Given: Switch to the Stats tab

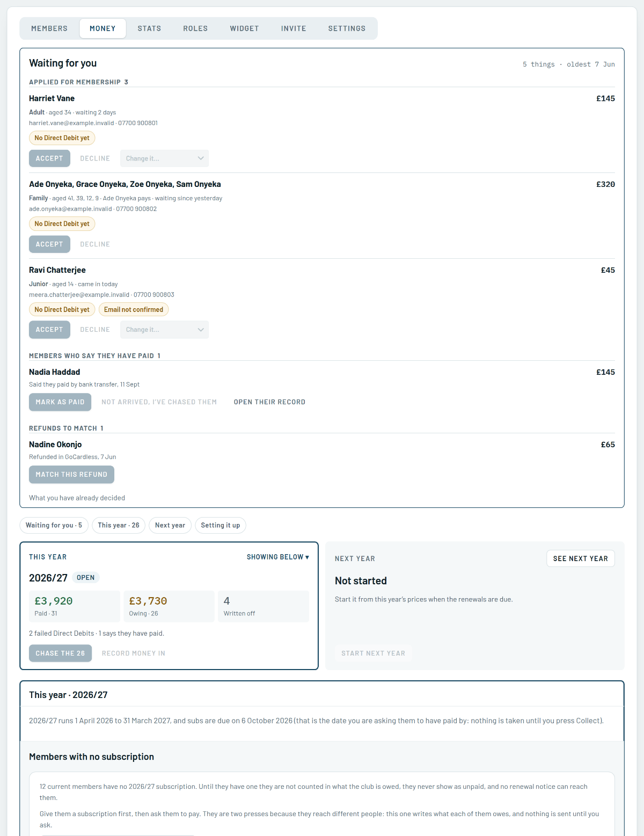Looking at the screenshot, I should pyautogui.click(x=149, y=28).
